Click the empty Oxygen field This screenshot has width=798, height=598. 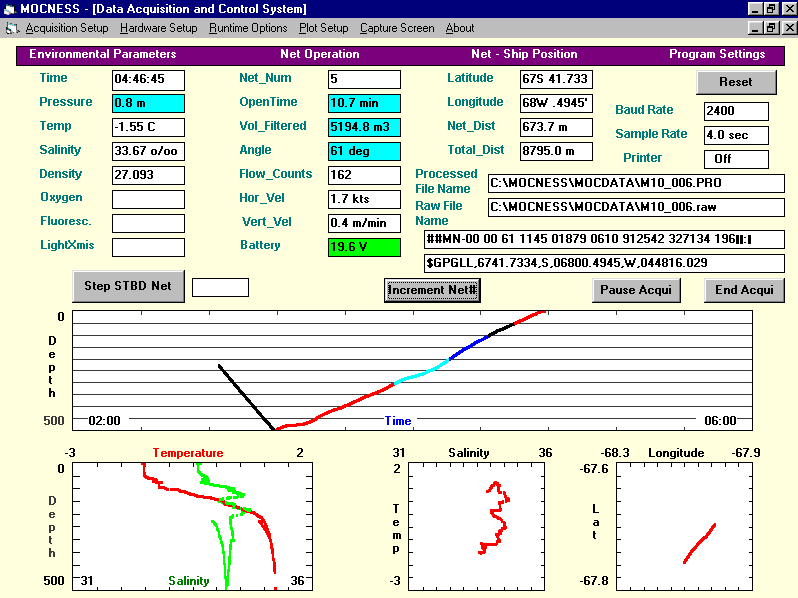(x=148, y=199)
